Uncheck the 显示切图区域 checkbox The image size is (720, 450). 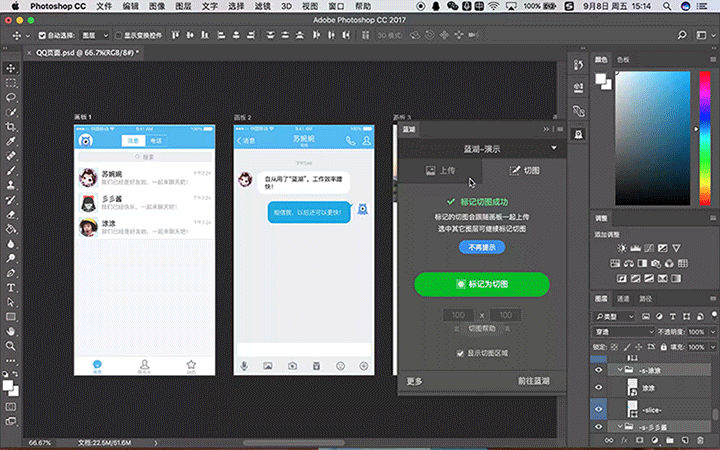[460, 353]
